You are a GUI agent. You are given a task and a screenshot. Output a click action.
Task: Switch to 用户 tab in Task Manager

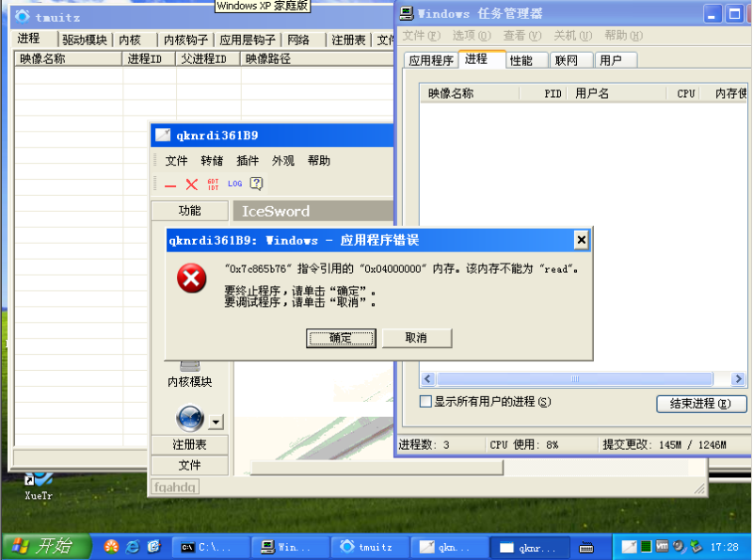pos(616,60)
